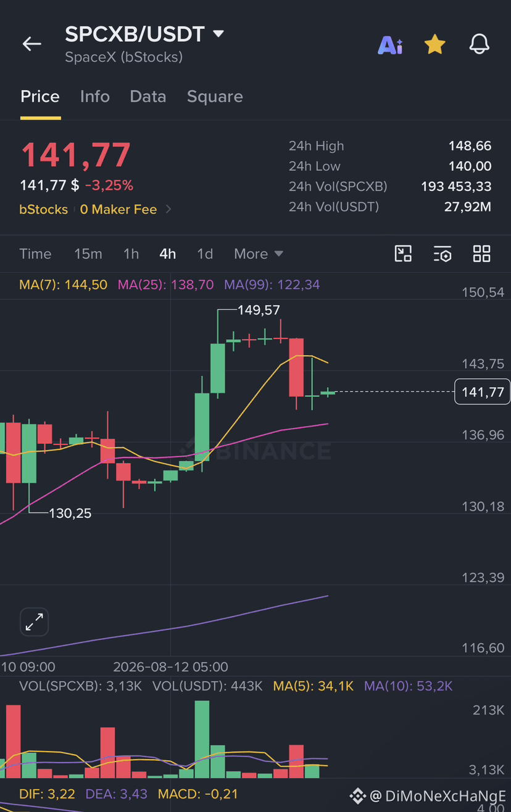
Task: Open the chart drawing tools icon
Action: point(403,253)
